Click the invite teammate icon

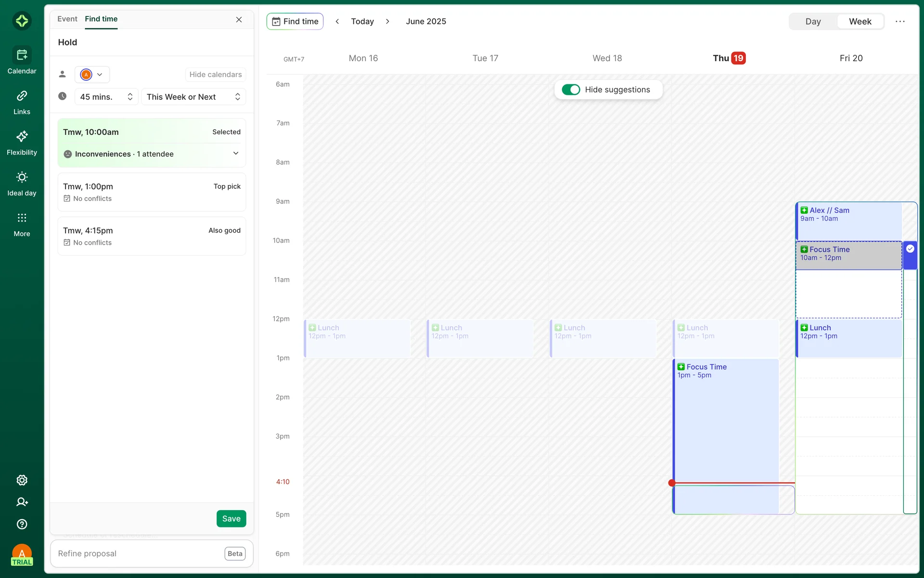coord(22,502)
